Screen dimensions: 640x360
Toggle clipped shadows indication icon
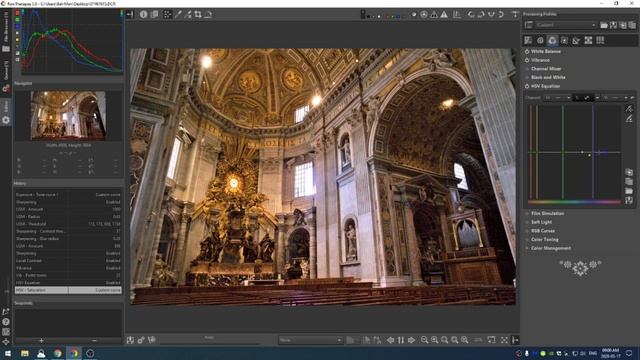coord(434,14)
